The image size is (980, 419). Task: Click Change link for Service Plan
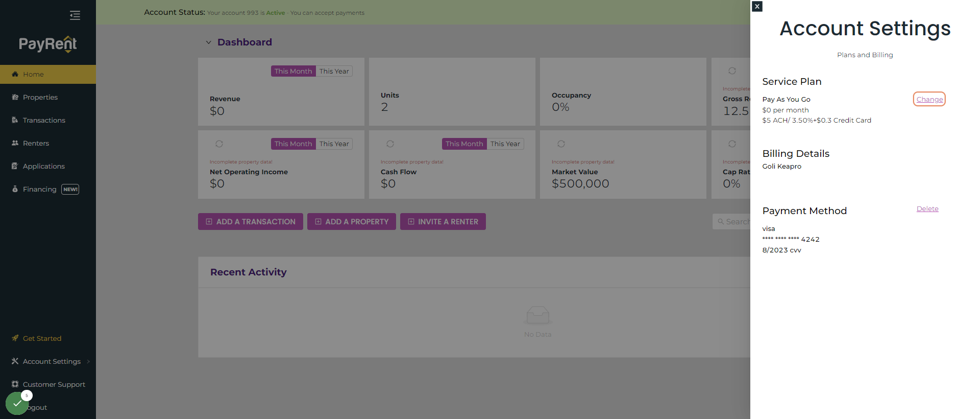tap(929, 99)
